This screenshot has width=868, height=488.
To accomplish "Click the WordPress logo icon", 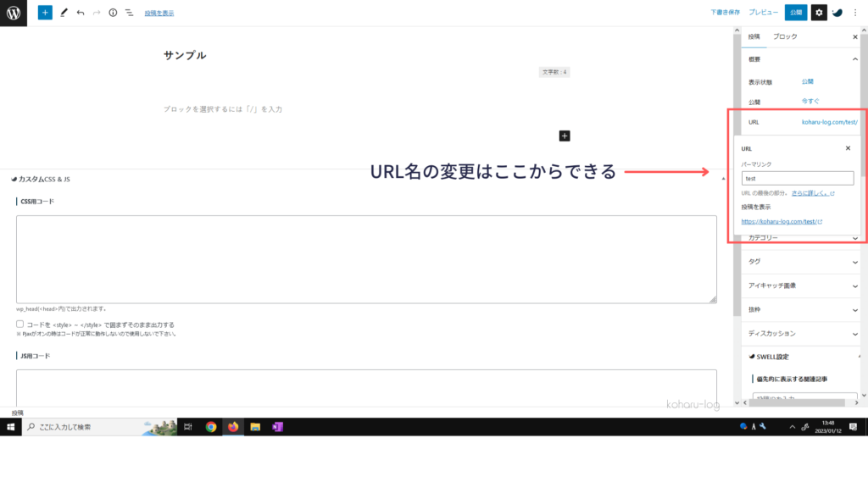I will pos(14,13).
